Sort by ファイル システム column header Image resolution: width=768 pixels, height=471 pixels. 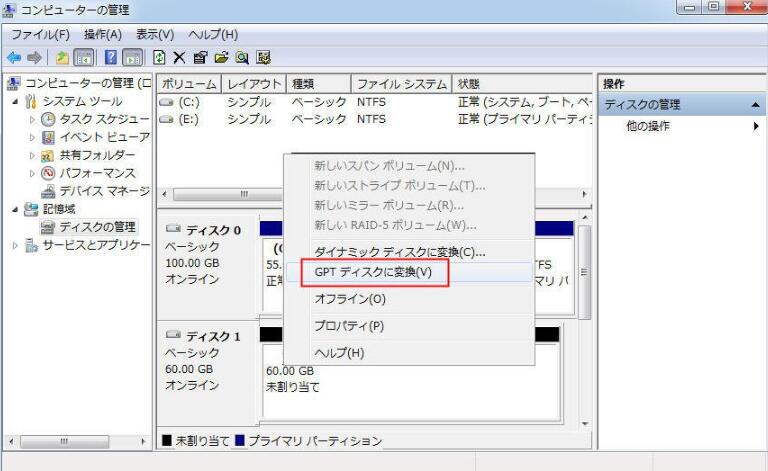401,84
